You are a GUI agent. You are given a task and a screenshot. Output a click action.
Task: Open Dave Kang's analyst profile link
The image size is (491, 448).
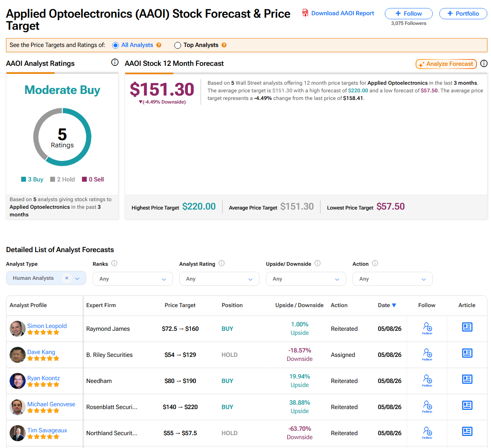coord(41,352)
